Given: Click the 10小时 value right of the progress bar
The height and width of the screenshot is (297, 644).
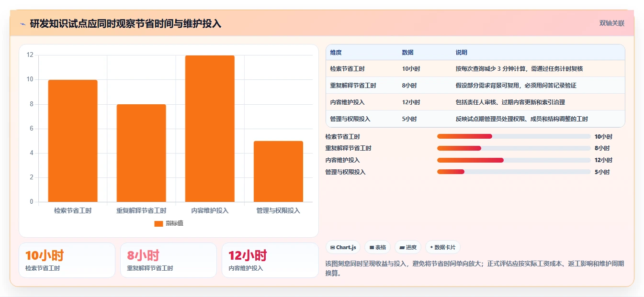Looking at the screenshot, I should coord(603,137).
